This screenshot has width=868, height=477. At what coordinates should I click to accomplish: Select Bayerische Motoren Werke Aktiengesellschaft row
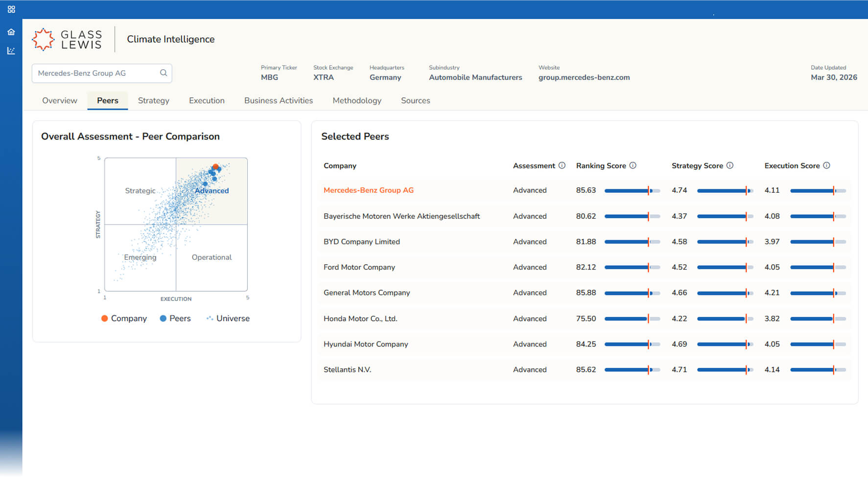(x=585, y=216)
